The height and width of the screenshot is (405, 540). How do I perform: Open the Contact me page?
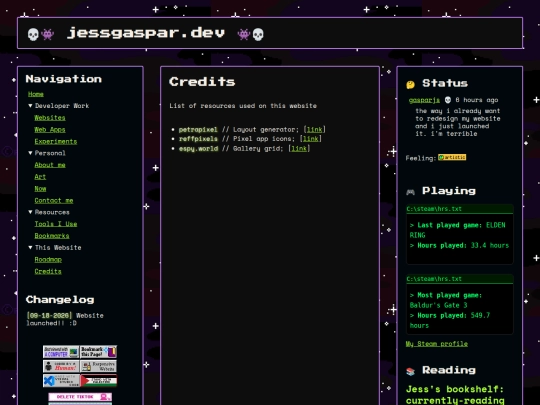pyautogui.click(x=54, y=200)
